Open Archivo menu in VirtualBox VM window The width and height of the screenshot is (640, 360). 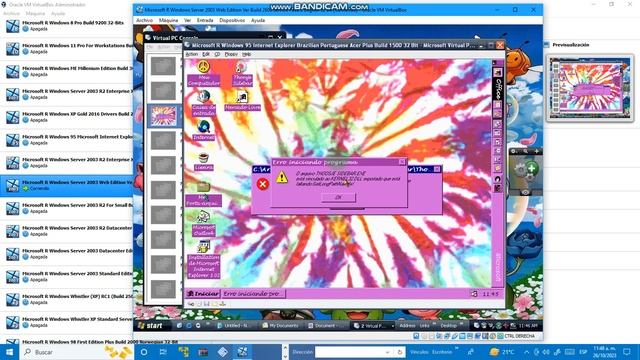pos(144,20)
